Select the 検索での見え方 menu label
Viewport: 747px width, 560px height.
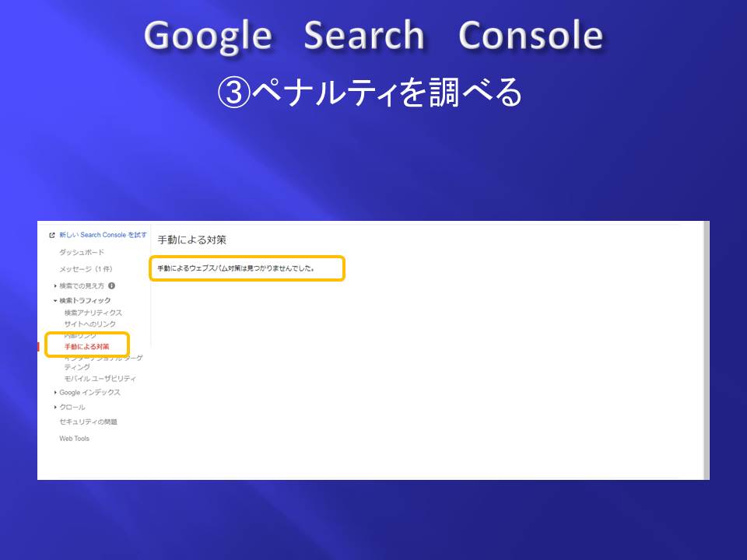[82, 285]
